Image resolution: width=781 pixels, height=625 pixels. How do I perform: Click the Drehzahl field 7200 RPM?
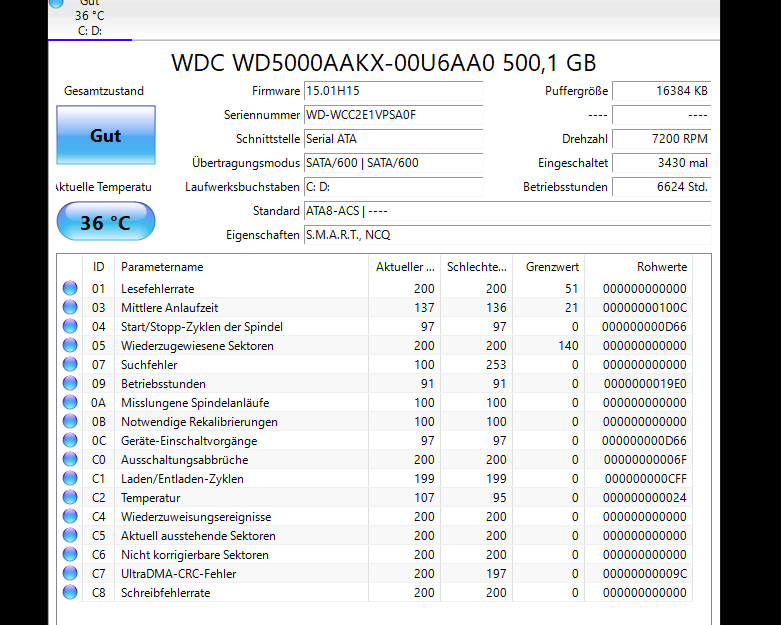pos(661,139)
